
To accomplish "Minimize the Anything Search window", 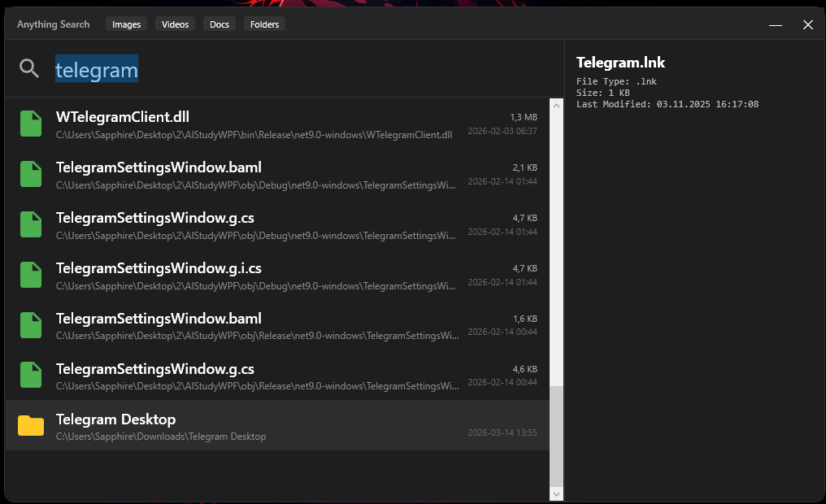I will [x=776, y=25].
